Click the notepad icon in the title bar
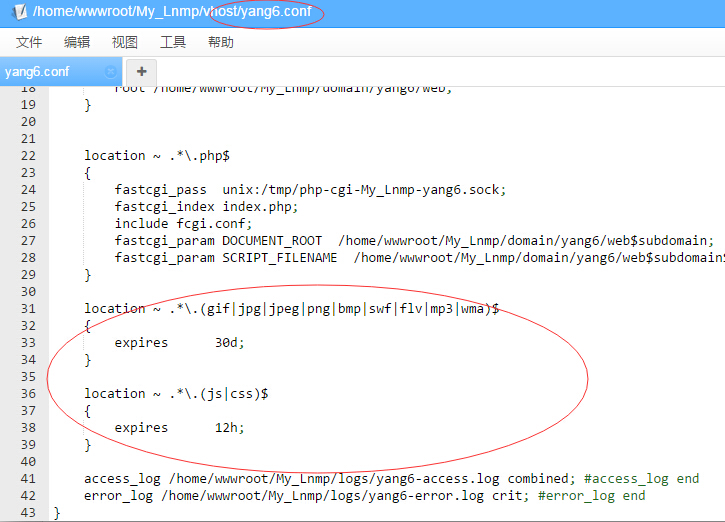The image size is (725, 522). click(15, 14)
